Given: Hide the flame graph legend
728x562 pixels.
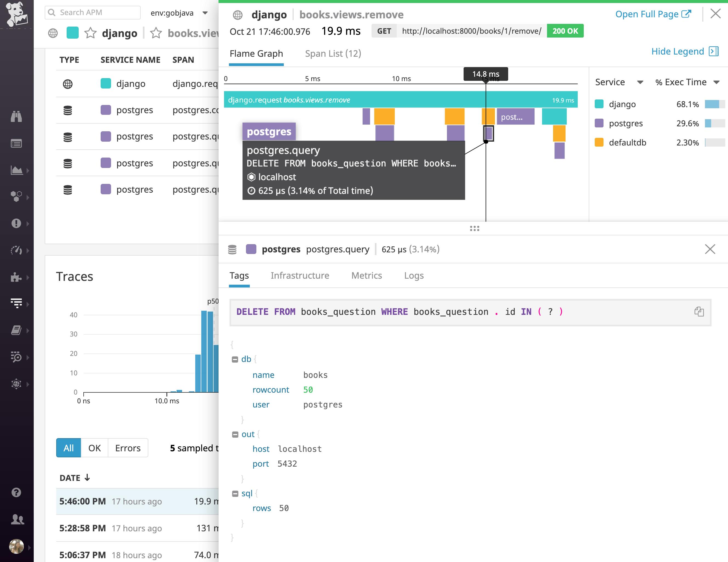Looking at the screenshot, I should 678,51.
